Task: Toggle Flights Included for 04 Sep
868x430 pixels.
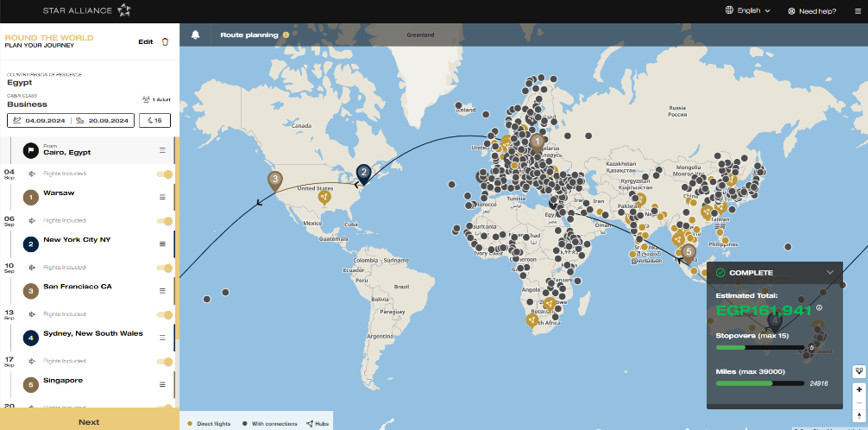Action: pos(165,174)
